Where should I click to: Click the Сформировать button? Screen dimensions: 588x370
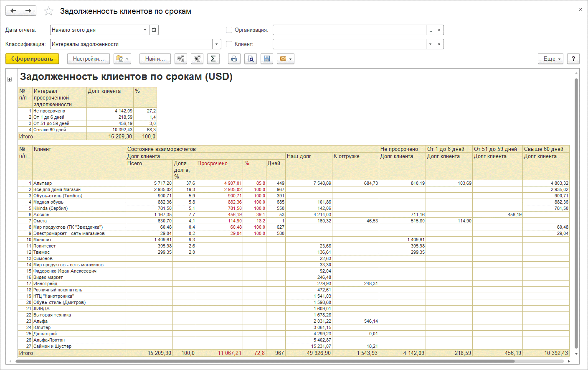pyautogui.click(x=32, y=59)
